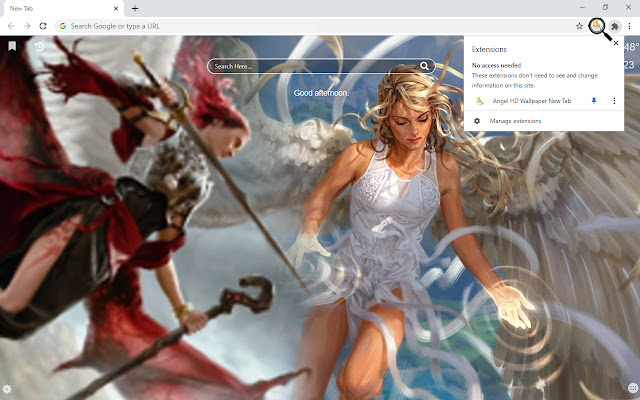640x400 pixels.
Task: Open page settings gear on the wallpaper page
Action: (x=7, y=389)
